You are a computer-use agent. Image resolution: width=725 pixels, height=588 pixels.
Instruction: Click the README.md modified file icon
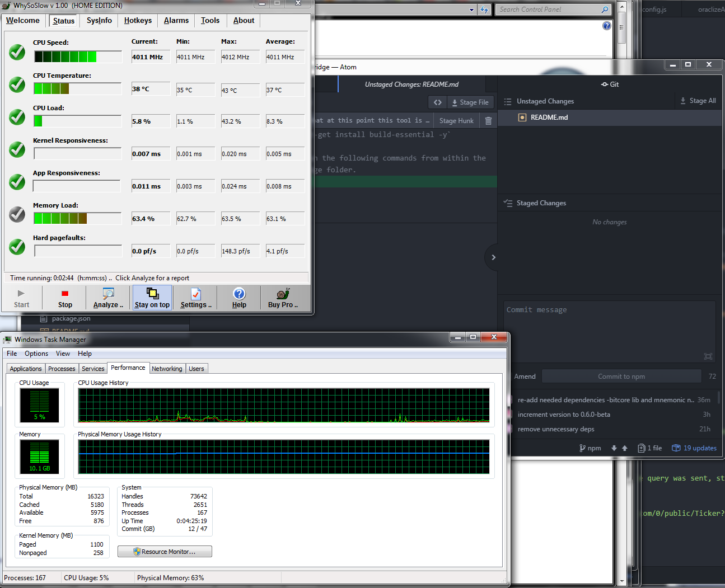(522, 117)
